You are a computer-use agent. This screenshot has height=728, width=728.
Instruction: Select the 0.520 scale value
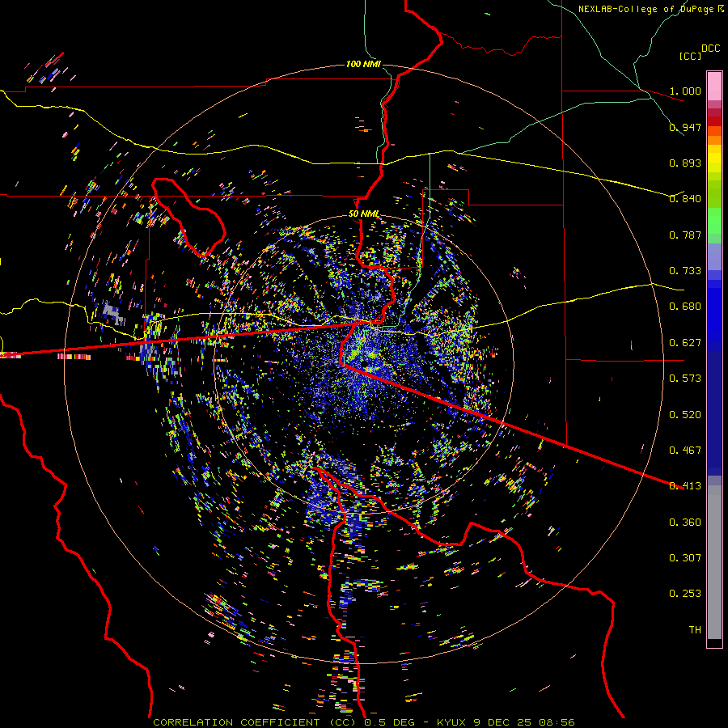[x=685, y=415]
